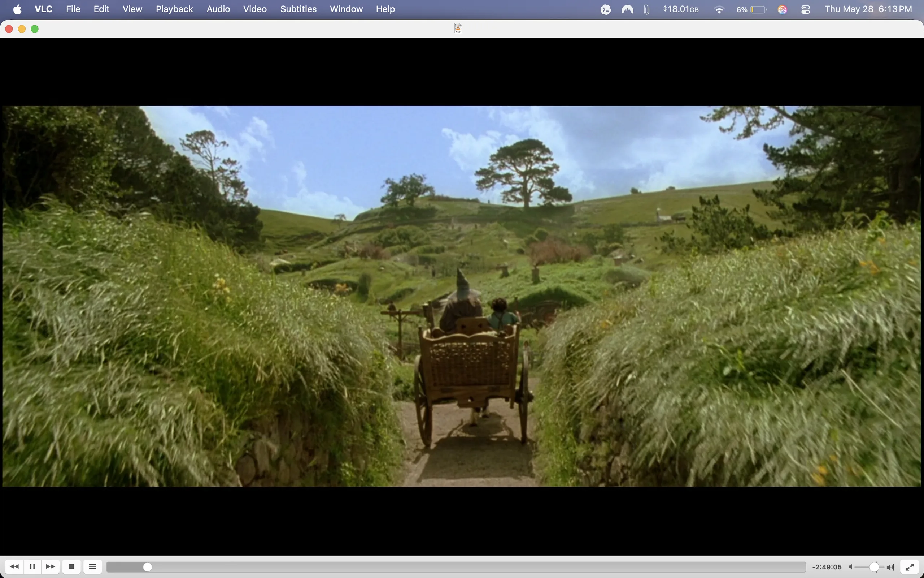Rewind with the backward skip button
924x578 pixels.
click(x=14, y=566)
